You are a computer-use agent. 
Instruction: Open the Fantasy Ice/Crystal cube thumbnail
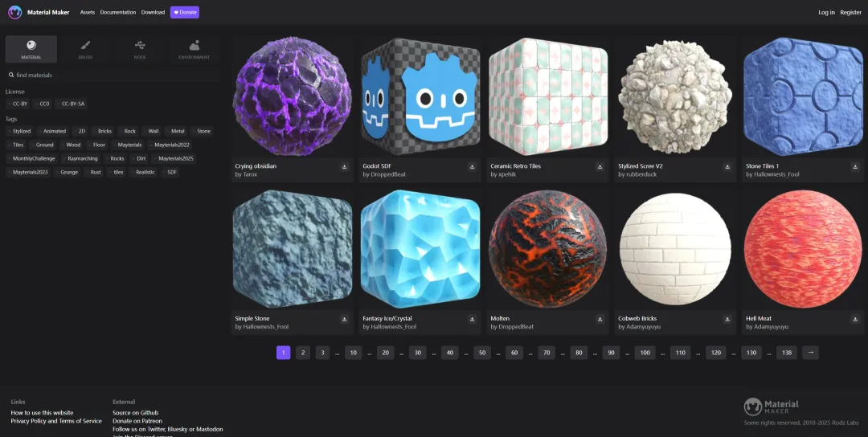tap(420, 249)
